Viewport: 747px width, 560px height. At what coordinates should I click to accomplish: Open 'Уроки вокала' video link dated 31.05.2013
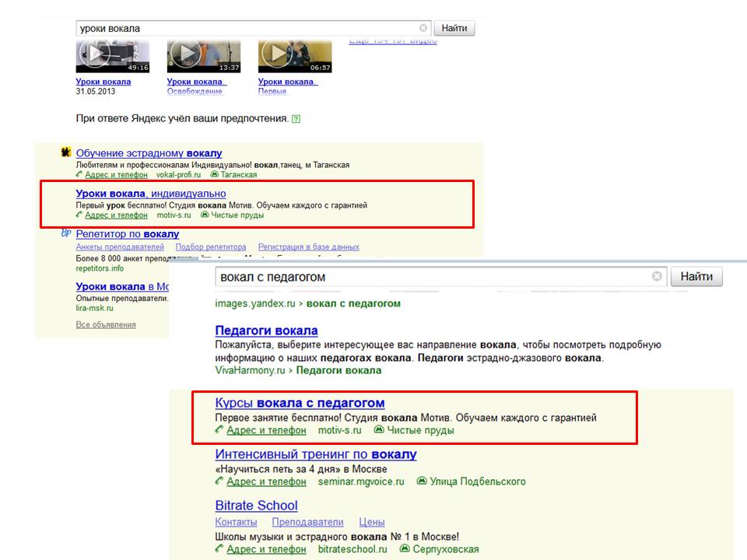pos(103,82)
